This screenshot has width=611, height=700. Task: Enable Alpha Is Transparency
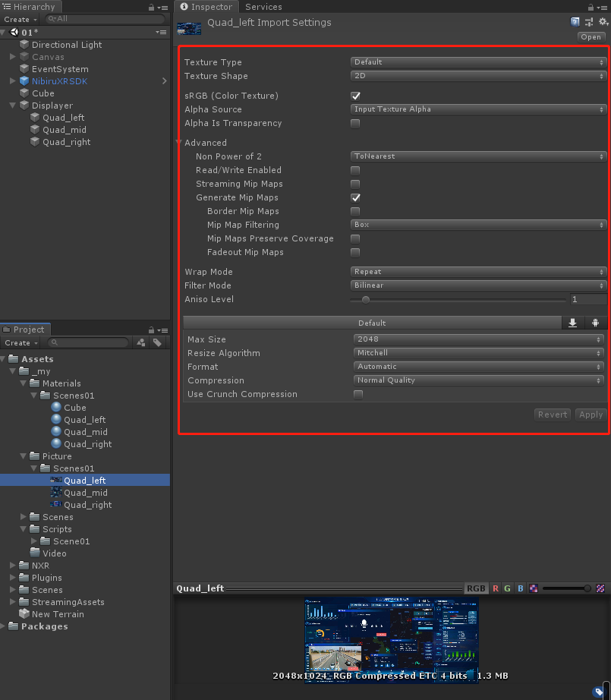click(355, 123)
